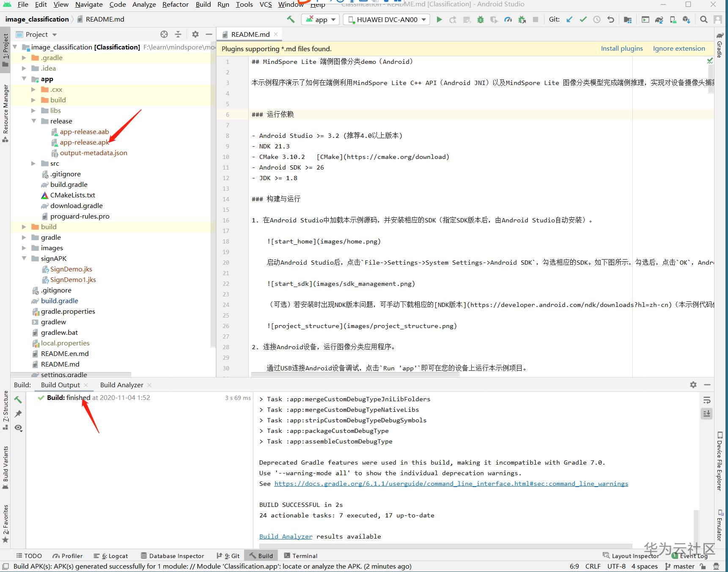Expand the src folder
Viewport: 728px width, 572px height.
pyautogui.click(x=33, y=163)
